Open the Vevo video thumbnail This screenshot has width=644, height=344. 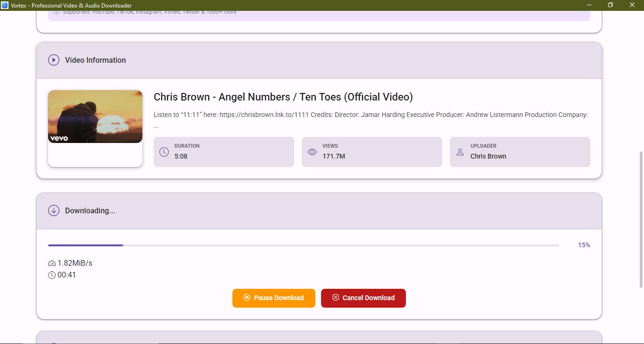point(95,117)
